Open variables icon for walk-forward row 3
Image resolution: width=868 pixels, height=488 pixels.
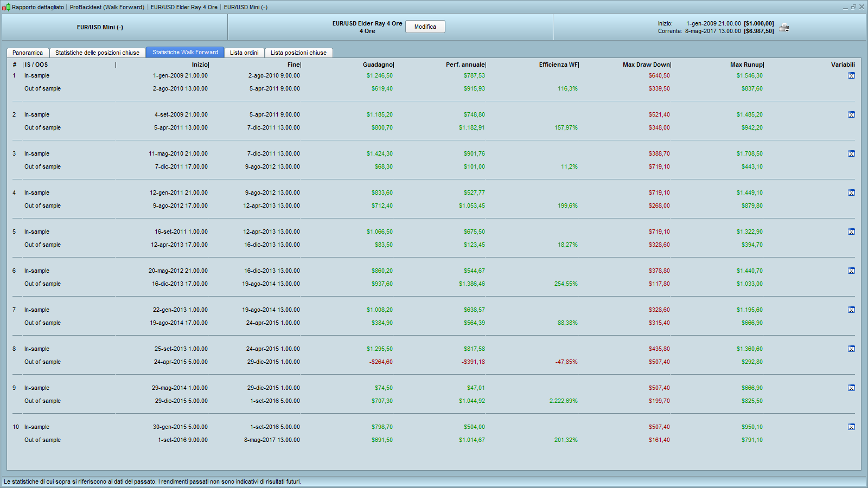(851, 154)
